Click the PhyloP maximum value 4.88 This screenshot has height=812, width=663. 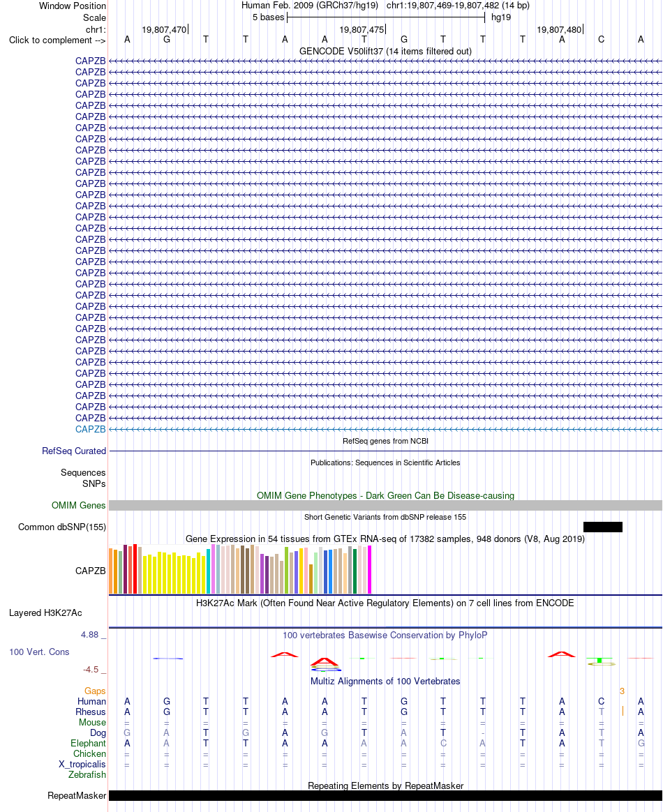(x=89, y=635)
